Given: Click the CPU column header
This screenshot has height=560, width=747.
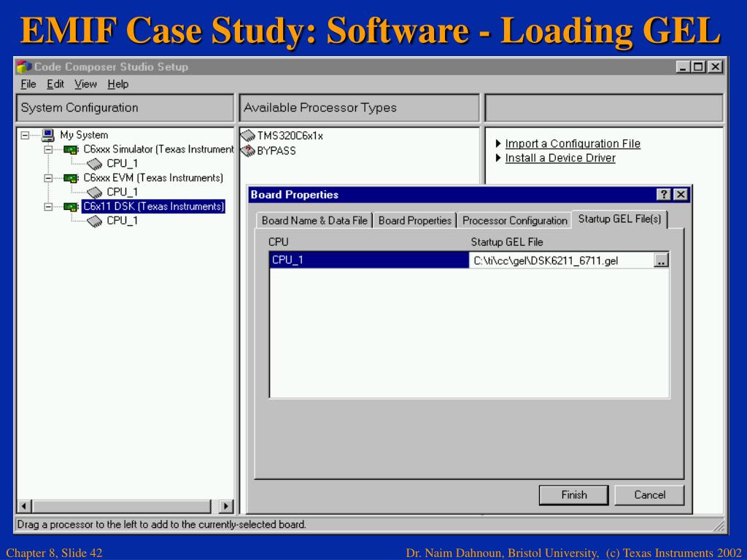Looking at the screenshot, I should (278, 242).
